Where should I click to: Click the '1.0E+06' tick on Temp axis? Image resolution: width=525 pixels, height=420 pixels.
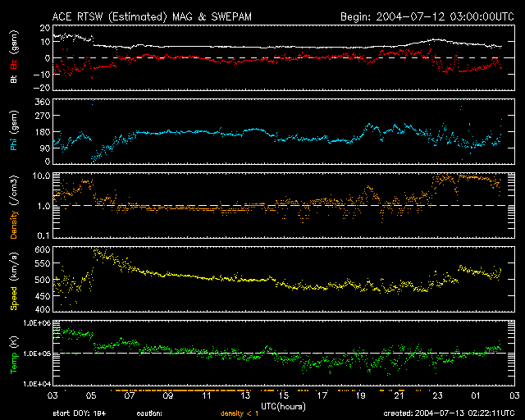point(37,323)
